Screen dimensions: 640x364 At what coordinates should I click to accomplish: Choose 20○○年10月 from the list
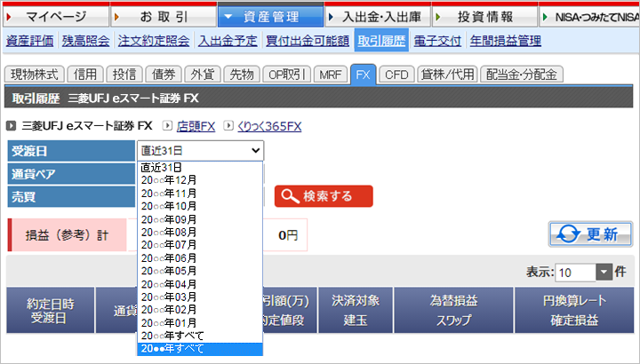click(x=200, y=206)
